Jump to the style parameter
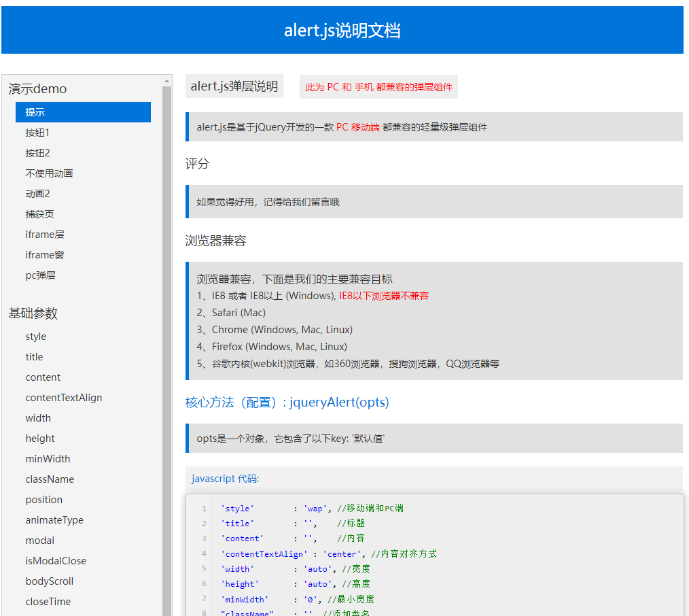The width and height of the screenshot is (689, 616). pyautogui.click(x=35, y=337)
